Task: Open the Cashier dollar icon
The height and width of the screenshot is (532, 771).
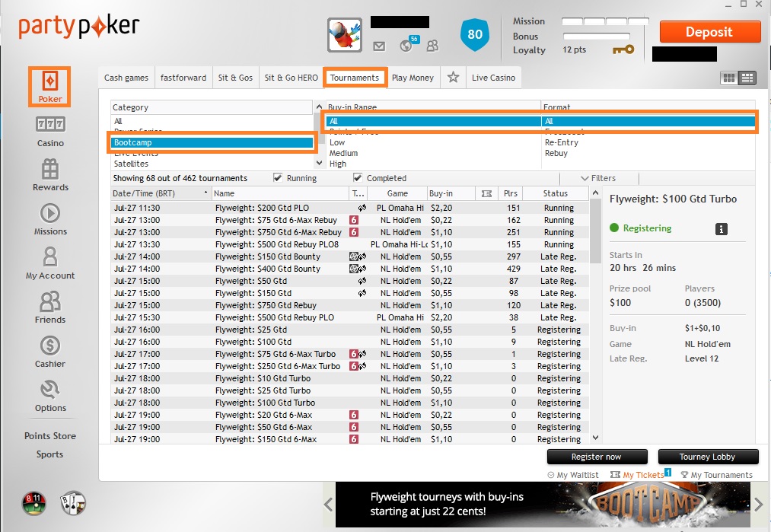Action: (x=50, y=346)
